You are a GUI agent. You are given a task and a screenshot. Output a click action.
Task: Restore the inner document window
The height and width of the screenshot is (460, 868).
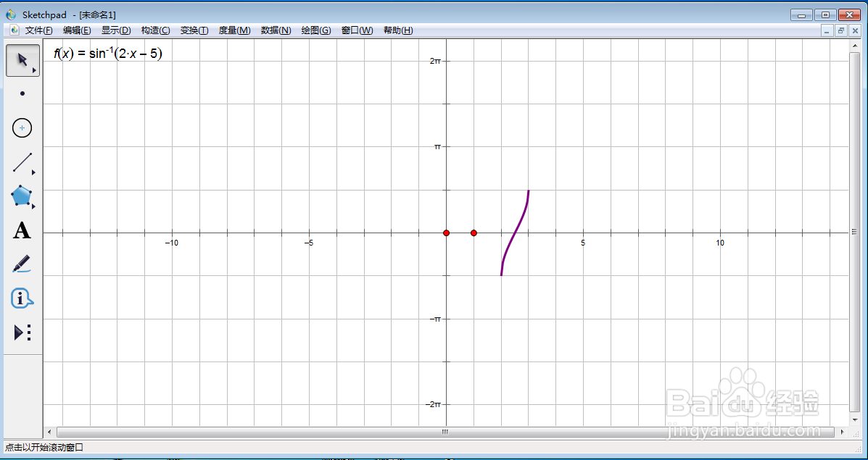tap(841, 30)
